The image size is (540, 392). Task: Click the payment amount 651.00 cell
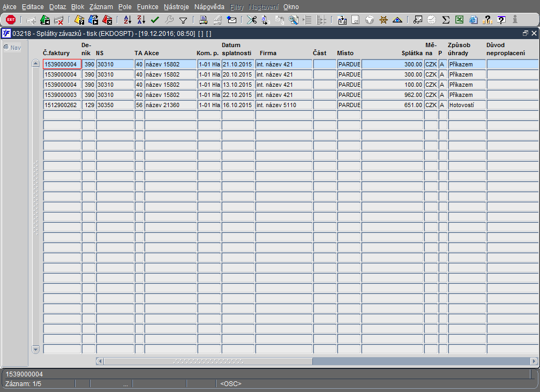pyautogui.click(x=392, y=105)
